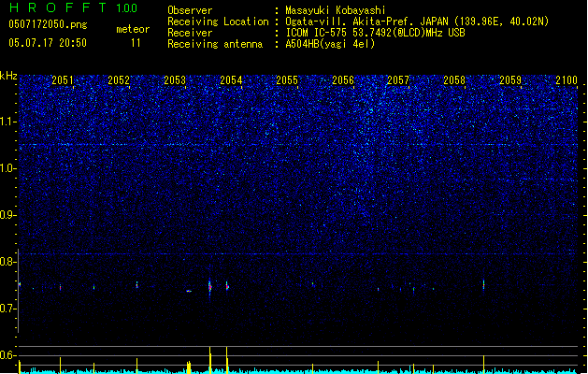Click the HROFFT 1.00 title text
This screenshot has height=374, width=588.
click(x=74, y=7)
